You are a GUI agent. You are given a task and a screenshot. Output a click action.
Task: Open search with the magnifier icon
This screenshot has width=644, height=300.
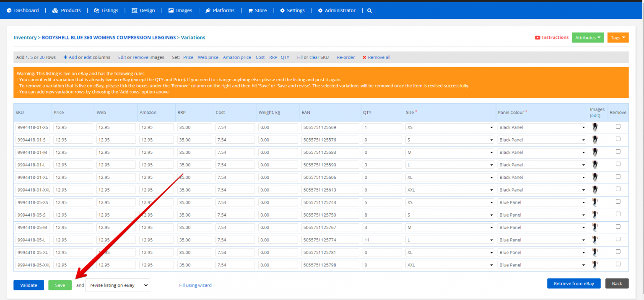pos(369,10)
